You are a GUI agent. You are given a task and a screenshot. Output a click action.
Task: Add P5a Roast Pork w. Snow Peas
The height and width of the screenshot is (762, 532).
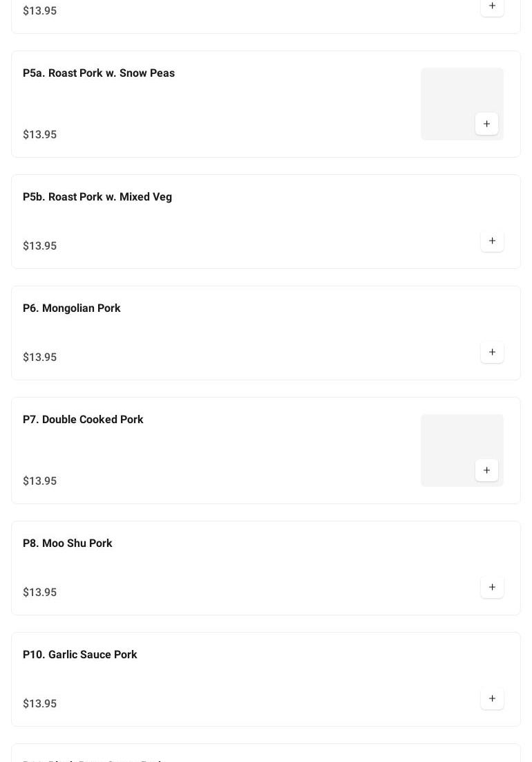click(486, 124)
